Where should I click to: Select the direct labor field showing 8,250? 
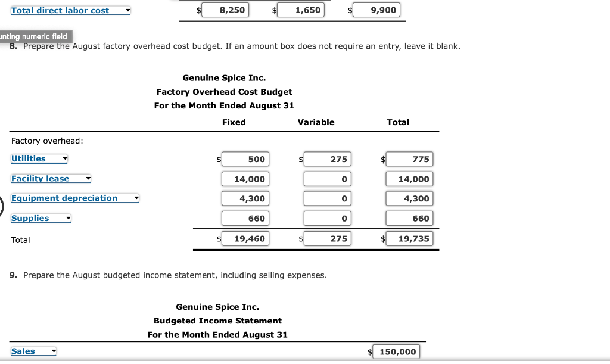coord(225,10)
